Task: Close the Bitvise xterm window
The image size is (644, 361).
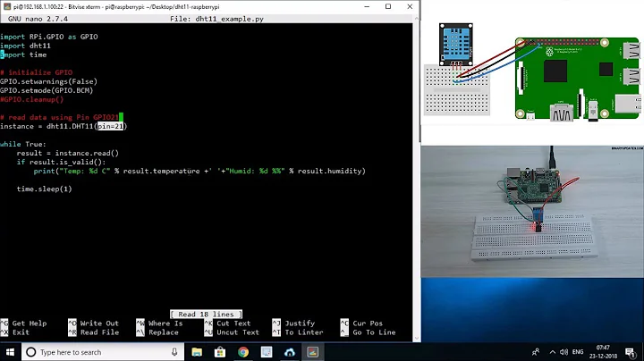Action: point(410,6)
